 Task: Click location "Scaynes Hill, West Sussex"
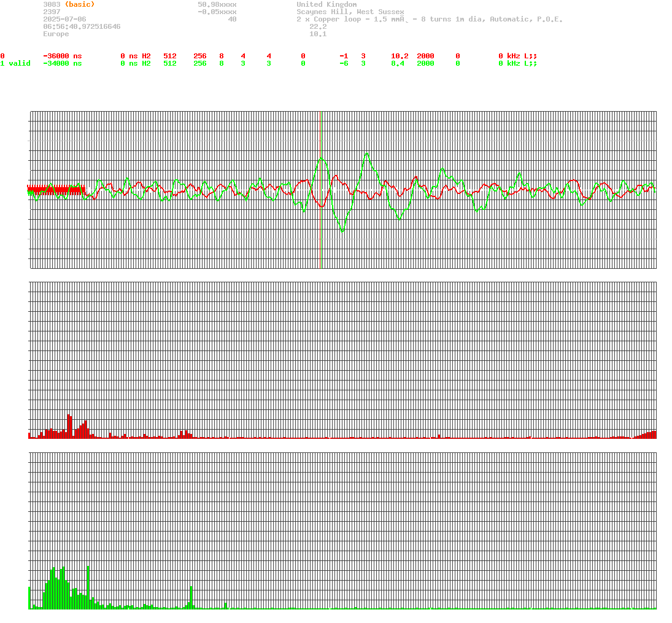(350, 12)
